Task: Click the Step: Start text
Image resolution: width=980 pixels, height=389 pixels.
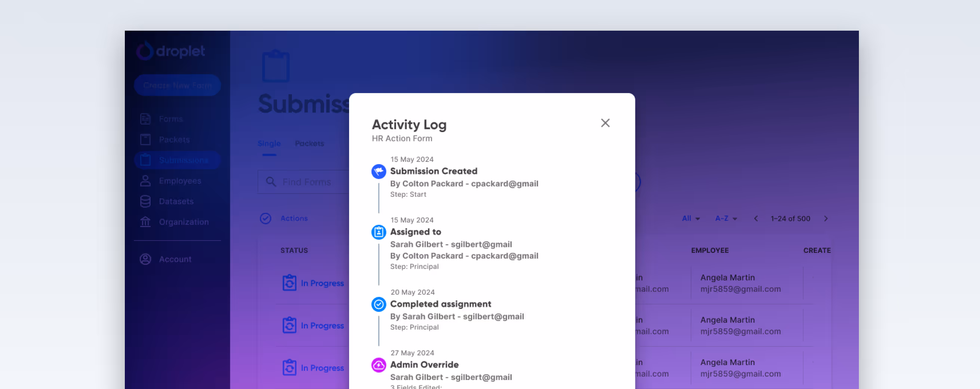Action: click(408, 194)
